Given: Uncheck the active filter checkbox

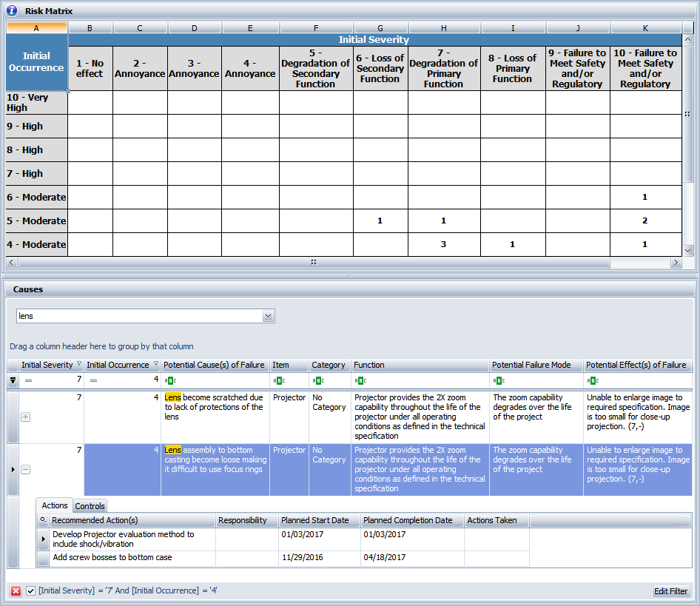Looking at the screenshot, I should tap(30, 590).
